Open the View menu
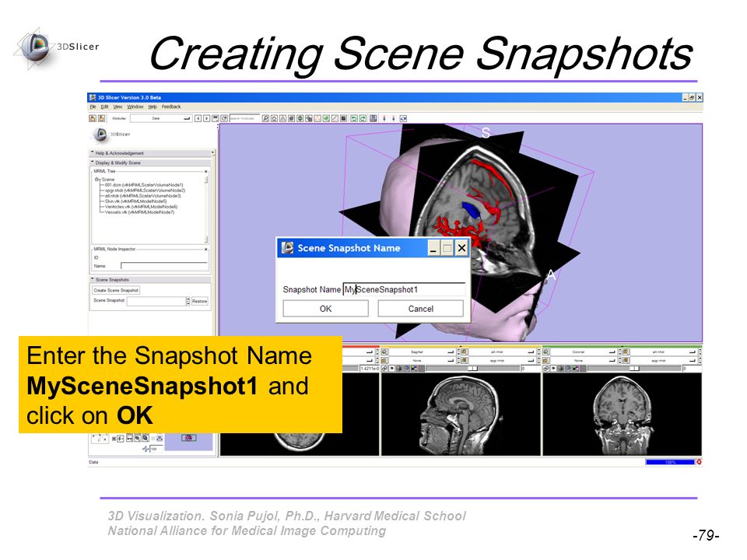Viewport: 747px width, 560px height. coord(117,107)
